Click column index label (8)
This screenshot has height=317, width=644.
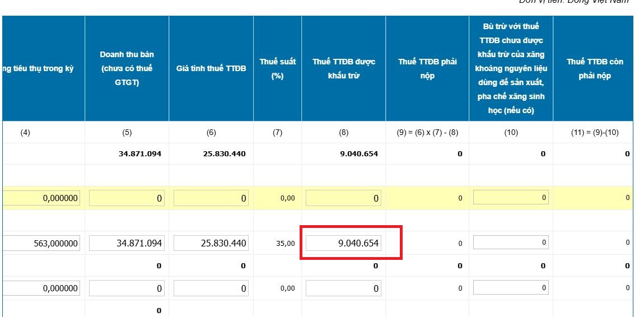(x=343, y=133)
